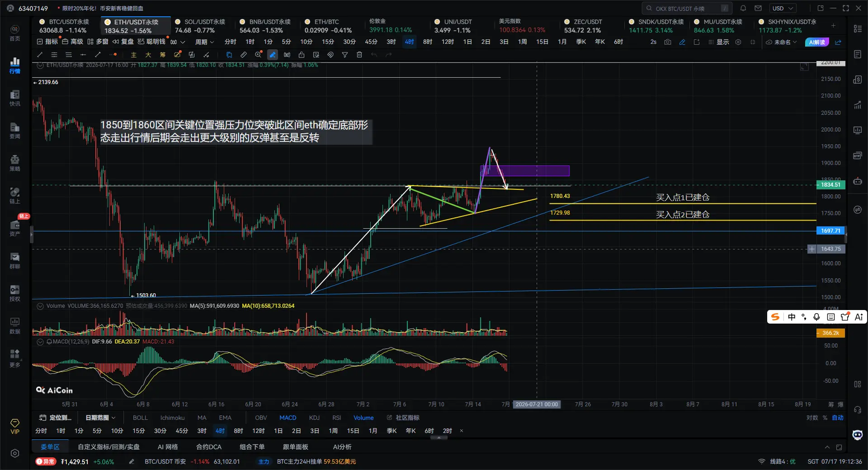This screenshot has width=868, height=470.
Task: Click the lock drawings icon
Action: pos(302,55)
